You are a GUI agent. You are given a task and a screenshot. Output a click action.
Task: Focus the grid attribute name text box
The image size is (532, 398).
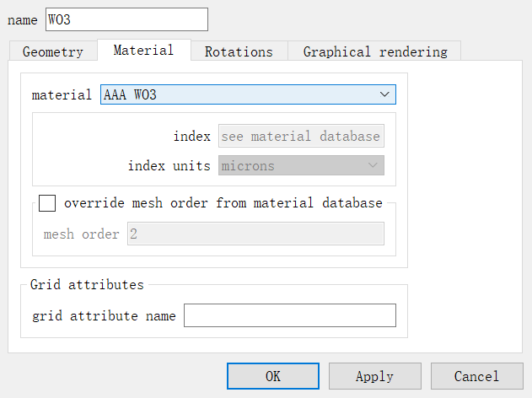tap(289, 315)
